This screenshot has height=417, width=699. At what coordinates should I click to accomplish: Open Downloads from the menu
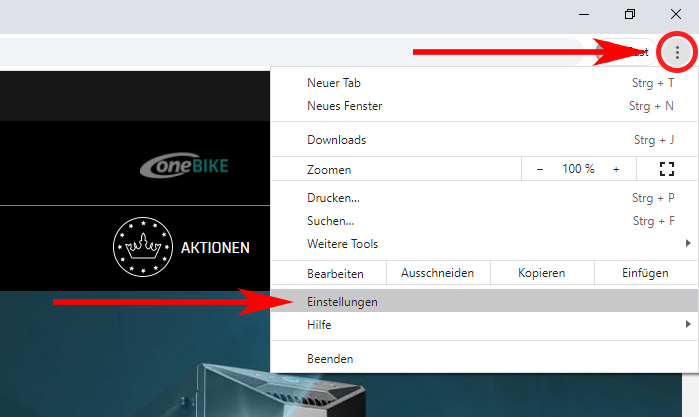click(484, 140)
